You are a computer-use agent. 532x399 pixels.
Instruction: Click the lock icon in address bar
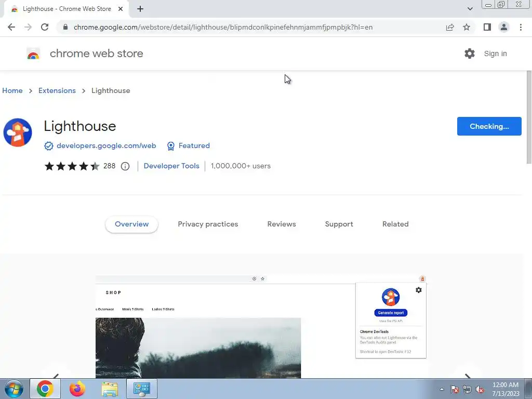pyautogui.click(x=65, y=27)
